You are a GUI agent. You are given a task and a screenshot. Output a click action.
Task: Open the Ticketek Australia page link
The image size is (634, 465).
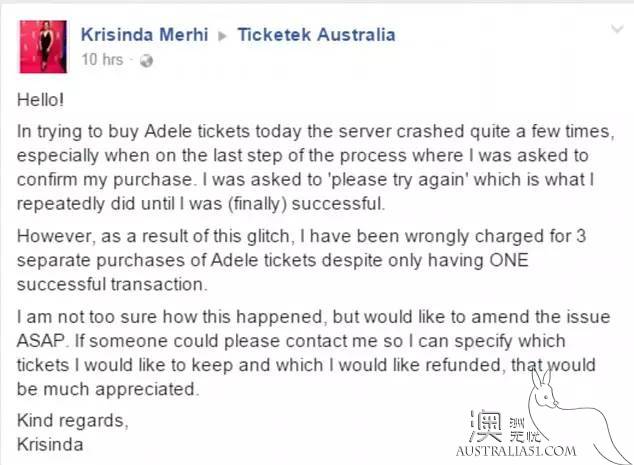coord(316,35)
